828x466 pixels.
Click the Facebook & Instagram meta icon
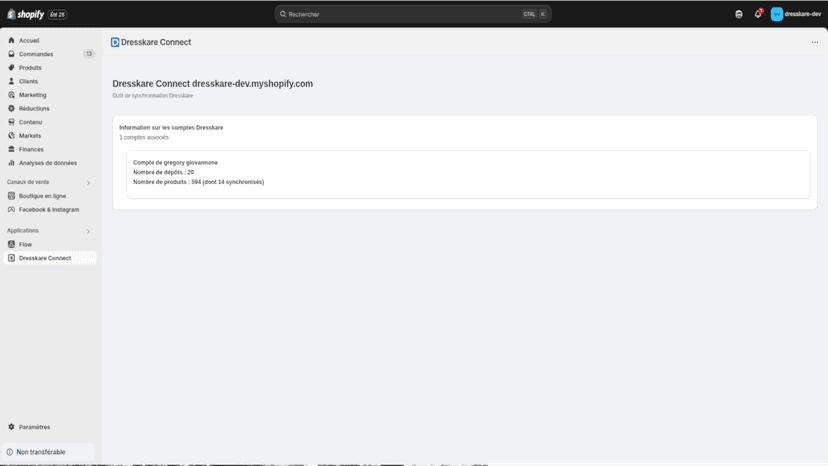pyautogui.click(x=11, y=210)
